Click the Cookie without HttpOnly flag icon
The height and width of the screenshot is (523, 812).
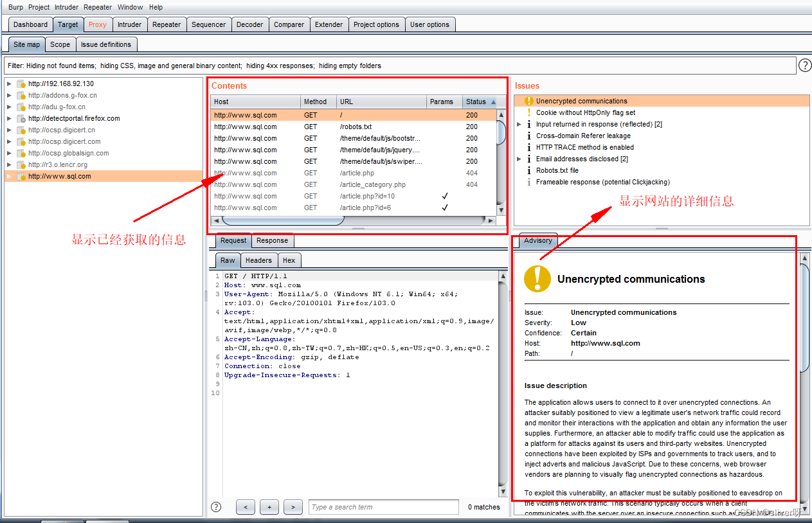(529, 112)
